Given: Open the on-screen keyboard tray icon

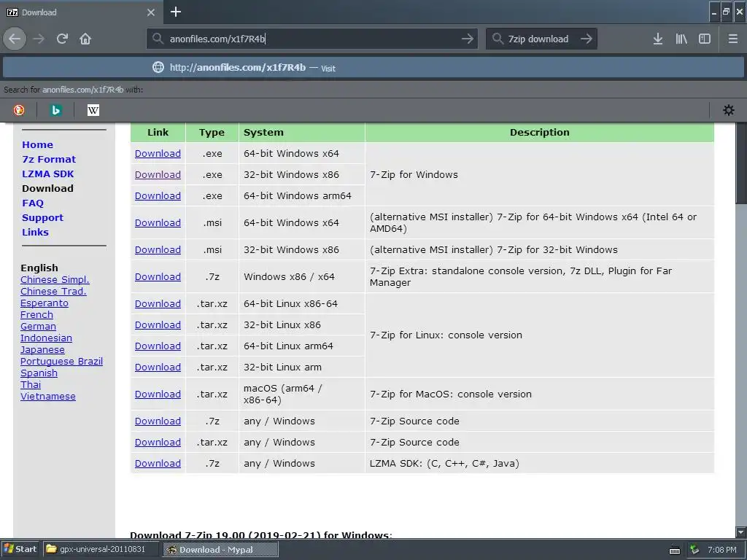Looking at the screenshot, I should pos(675,550).
